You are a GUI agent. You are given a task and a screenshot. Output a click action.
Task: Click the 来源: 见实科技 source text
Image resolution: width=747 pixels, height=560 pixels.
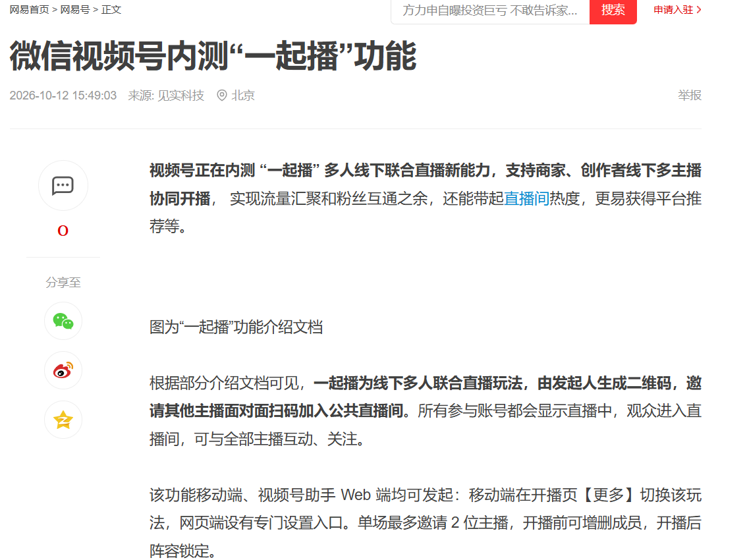[166, 96]
